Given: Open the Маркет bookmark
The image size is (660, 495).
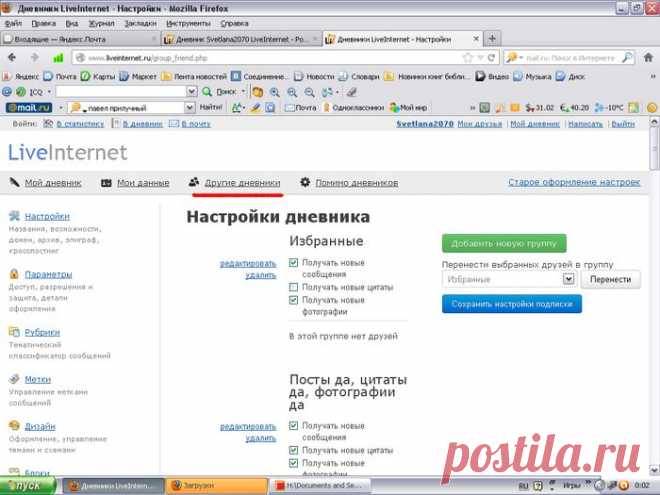Looking at the screenshot, I should coord(138,77).
